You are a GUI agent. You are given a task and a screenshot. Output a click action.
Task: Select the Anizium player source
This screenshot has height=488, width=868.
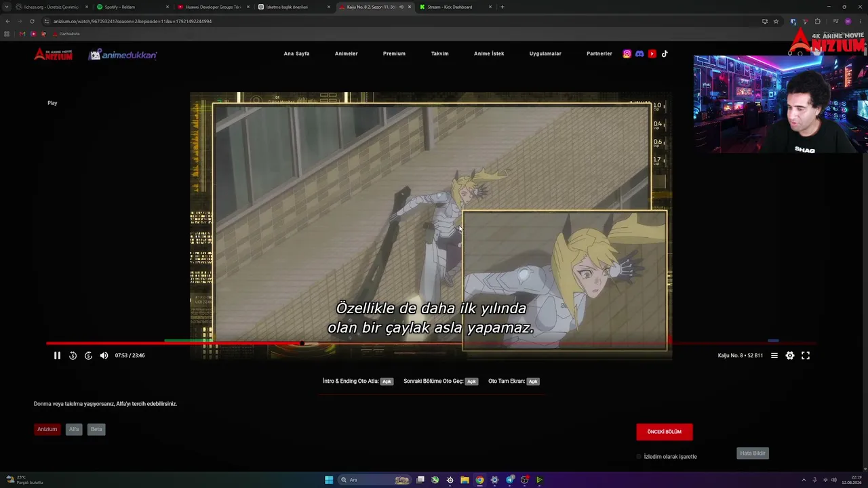coord(47,429)
